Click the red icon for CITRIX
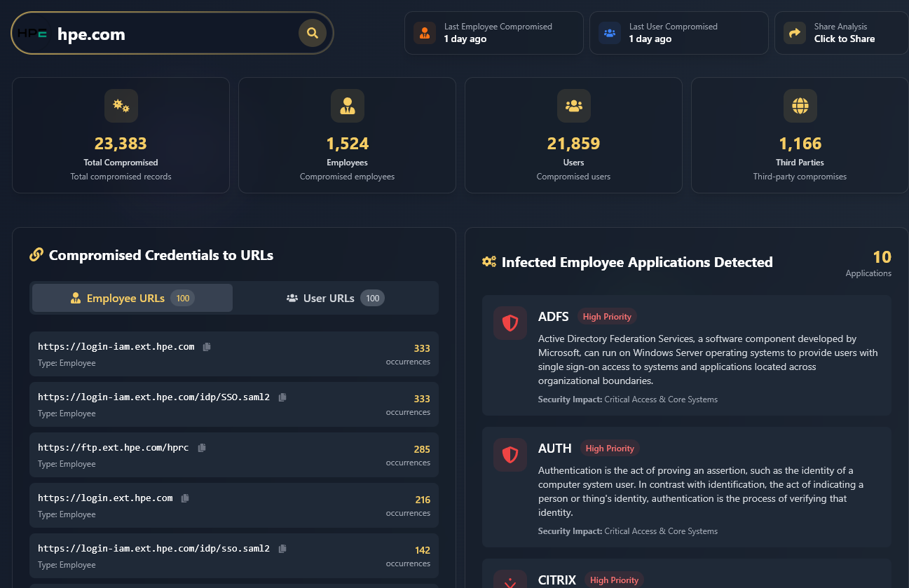This screenshot has height=588, width=909. [x=510, y=580]
